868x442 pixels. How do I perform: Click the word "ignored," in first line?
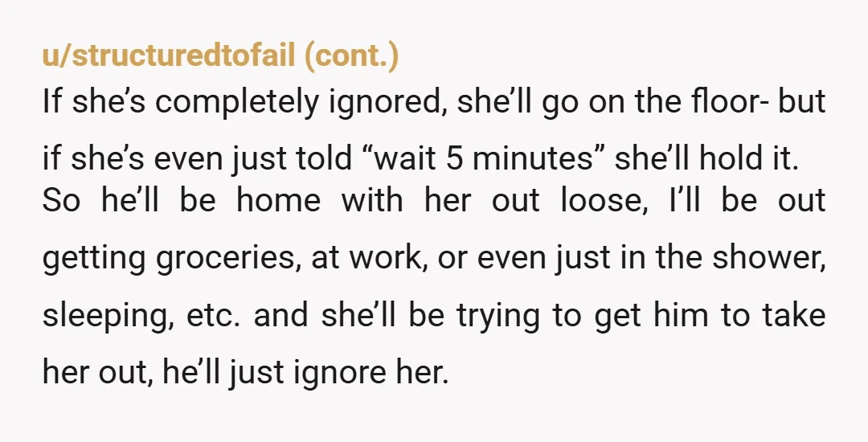point(389,104)
